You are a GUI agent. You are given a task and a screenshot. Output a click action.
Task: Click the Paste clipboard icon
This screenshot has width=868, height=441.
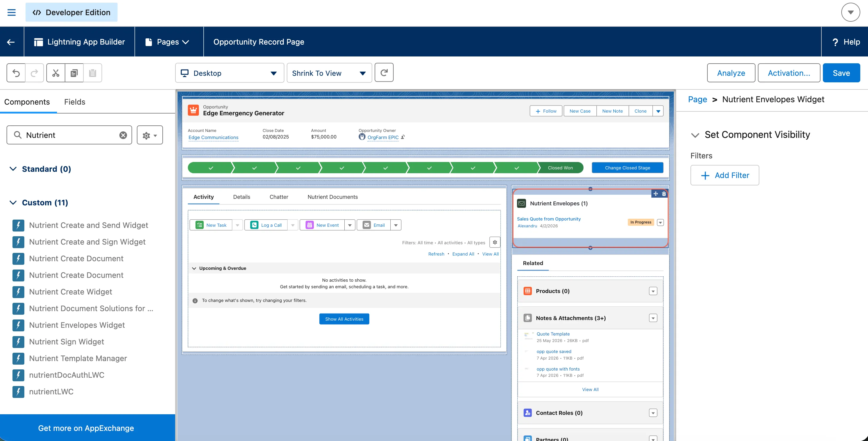pyautogui.click(x=93, y=73)
